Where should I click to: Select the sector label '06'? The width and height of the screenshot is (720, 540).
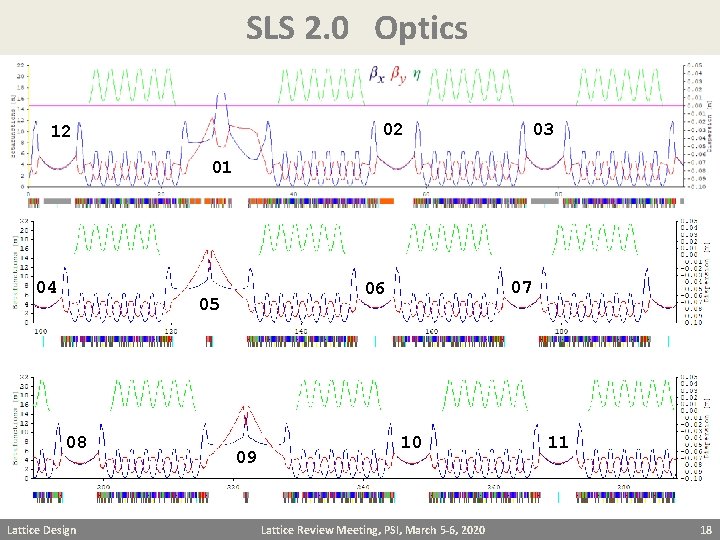point(375,288)
